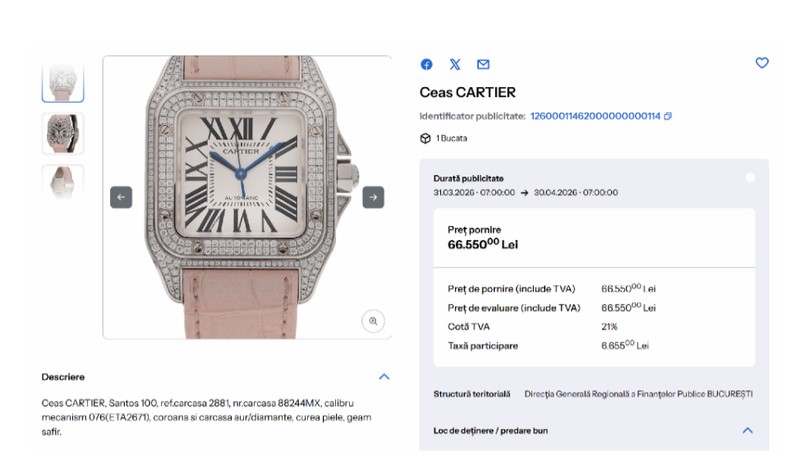
Task: Select first watch front thumbnail
Action: coord(63,82)
